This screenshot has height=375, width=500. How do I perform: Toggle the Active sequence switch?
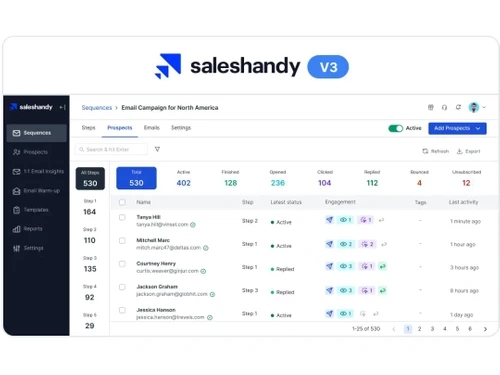pos(396,128)
